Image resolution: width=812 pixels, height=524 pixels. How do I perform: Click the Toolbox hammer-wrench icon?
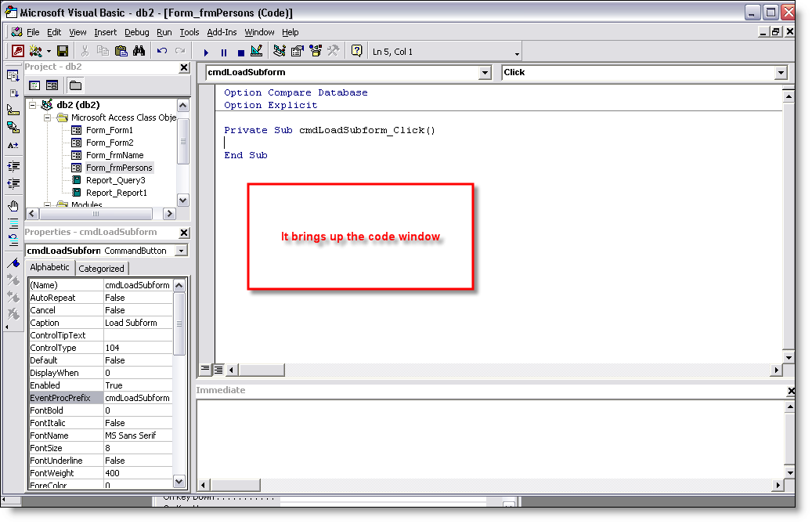[x=333, y=51]
